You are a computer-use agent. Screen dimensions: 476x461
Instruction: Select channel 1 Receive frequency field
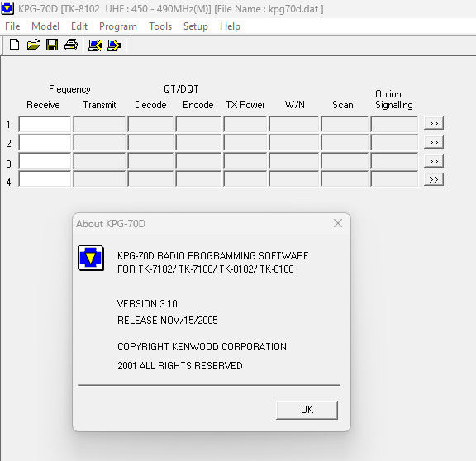tap(45, 124)
